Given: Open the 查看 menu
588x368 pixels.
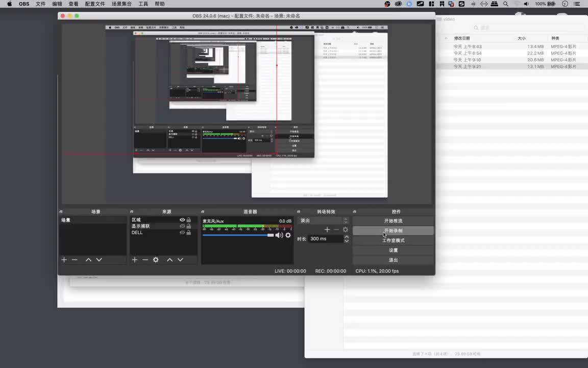Looking at the screenshot, I should pyautogui.click(x=73, y=4).
